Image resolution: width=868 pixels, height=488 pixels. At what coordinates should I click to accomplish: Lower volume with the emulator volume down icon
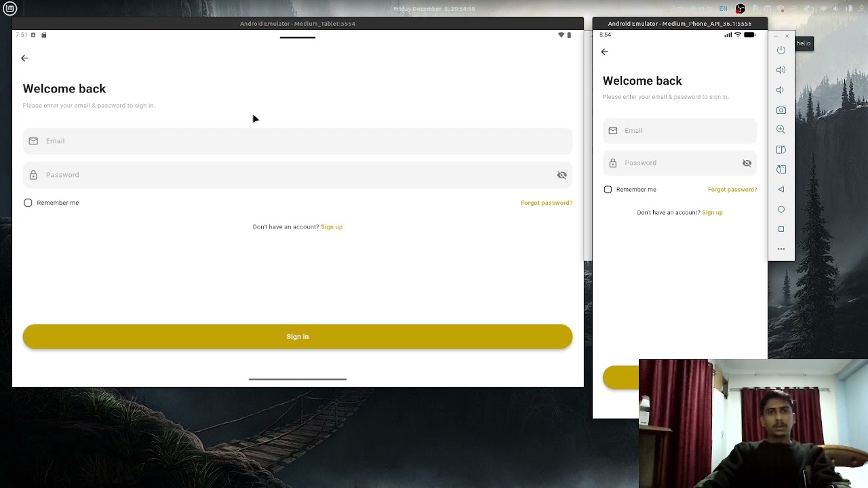coord(781,89)
